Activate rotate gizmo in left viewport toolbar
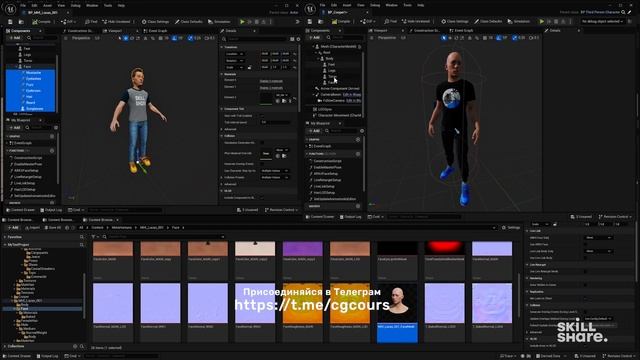 [x=132, y=38]
